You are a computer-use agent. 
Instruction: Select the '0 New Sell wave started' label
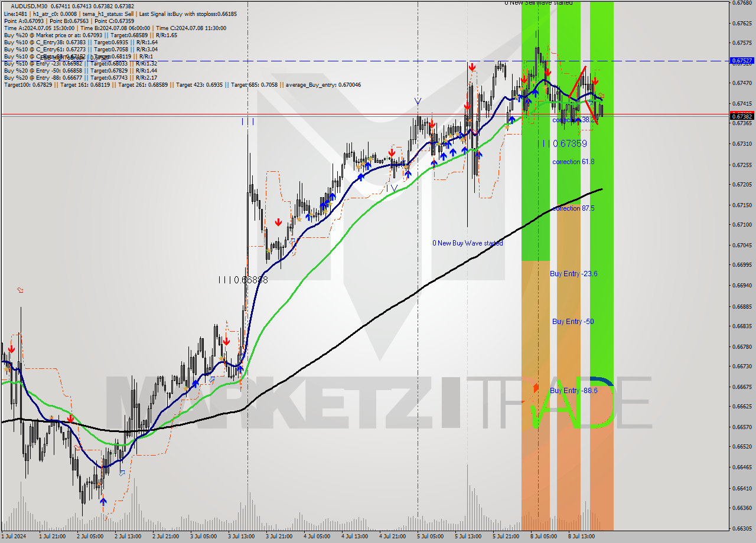[539, 3]
